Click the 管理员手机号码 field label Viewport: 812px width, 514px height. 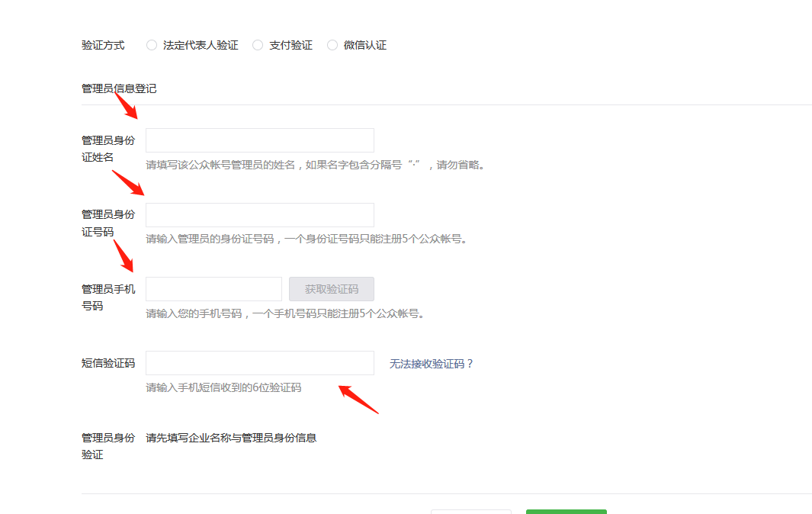[x=105, y=297]
